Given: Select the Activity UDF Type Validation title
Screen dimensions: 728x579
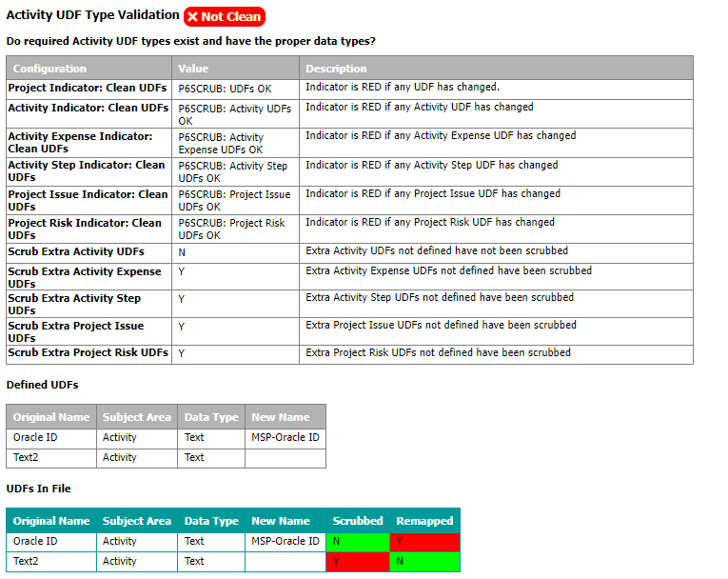Looking at the screenshot, I should click(92, 15).
